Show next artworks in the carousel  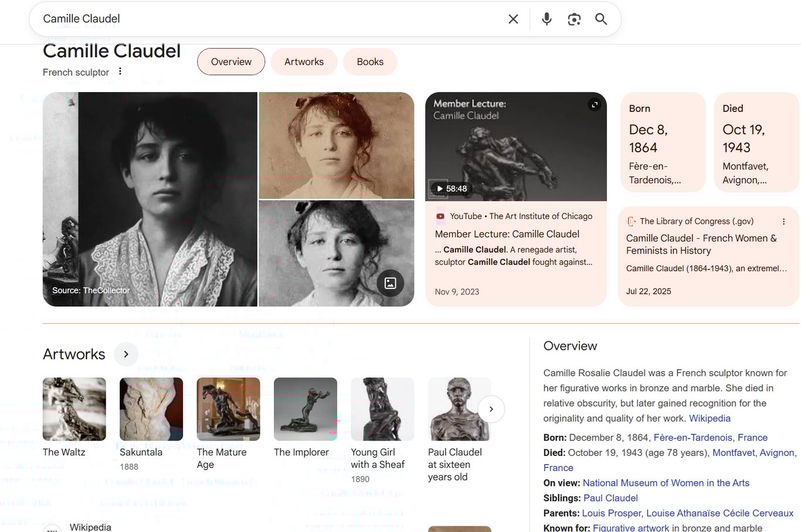(x=491, y=409)
